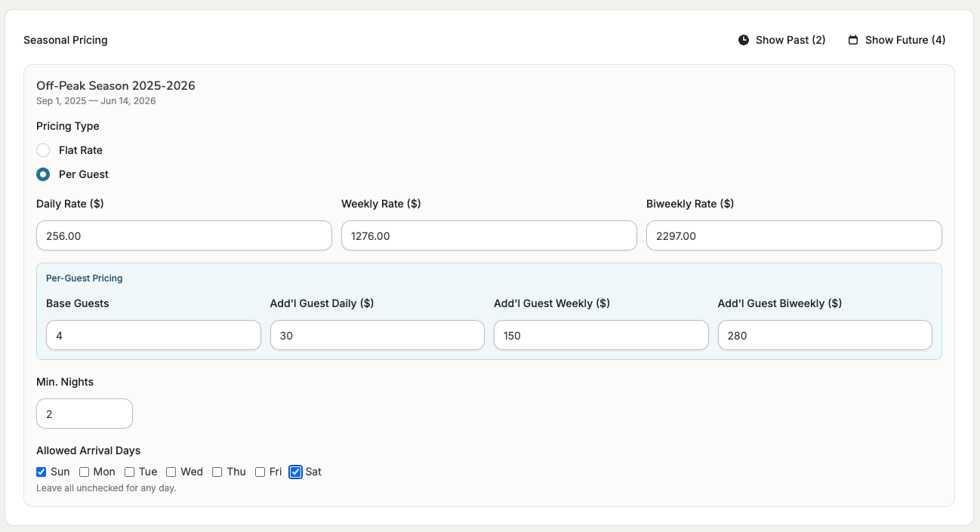Viewport: 980px width, 532px height.
Task: Uncheck the Sun arrival day
Action: (42, 472)
